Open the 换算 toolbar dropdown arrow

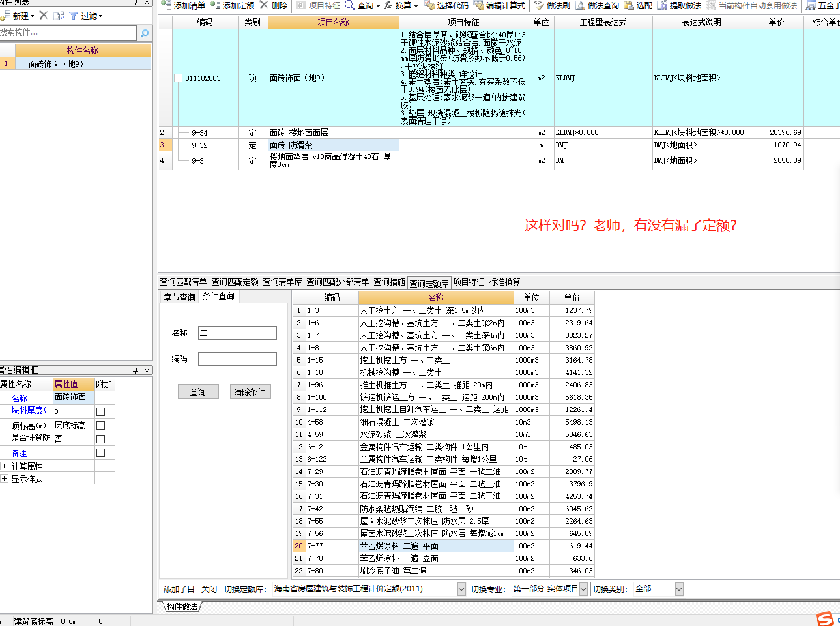(x=416, y=5)
